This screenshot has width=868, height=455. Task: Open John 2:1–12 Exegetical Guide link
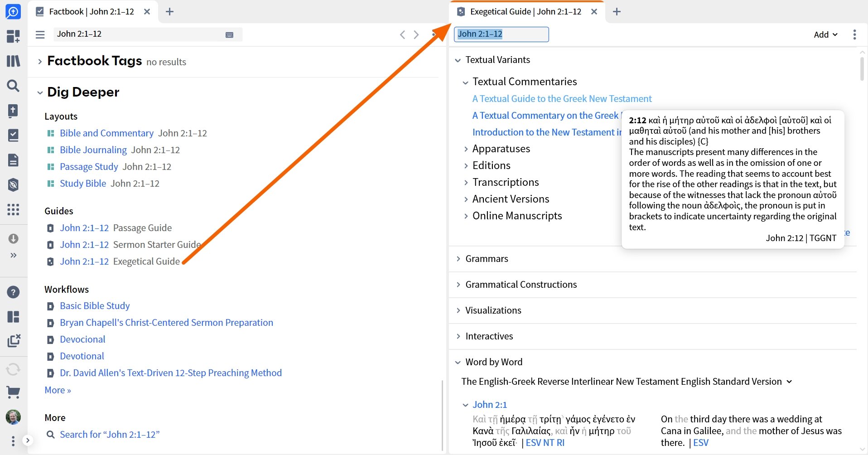(x=84, y=261)
